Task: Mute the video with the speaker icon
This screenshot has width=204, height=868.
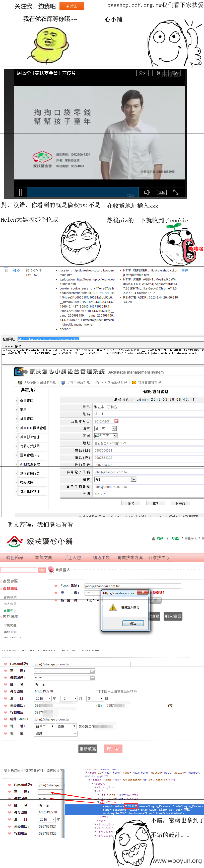Action: pos(147,192)
